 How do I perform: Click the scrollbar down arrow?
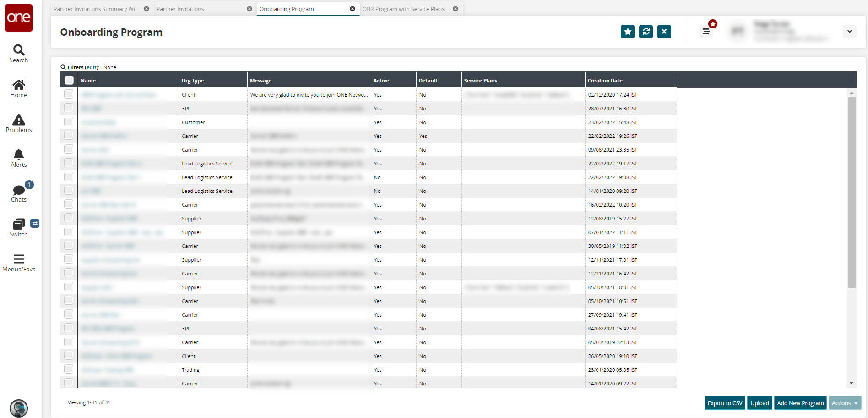pyautogui.click(x=852, y=383)
